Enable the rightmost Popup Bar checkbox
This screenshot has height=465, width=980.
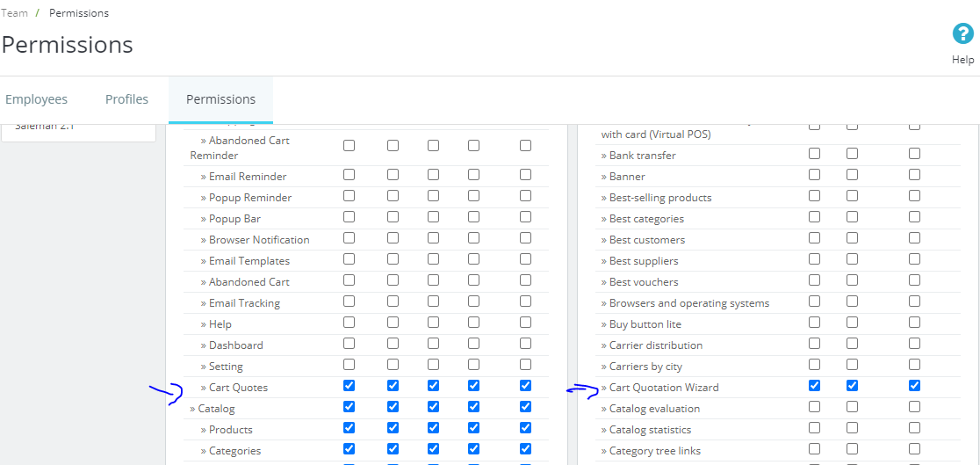point(525,217)
